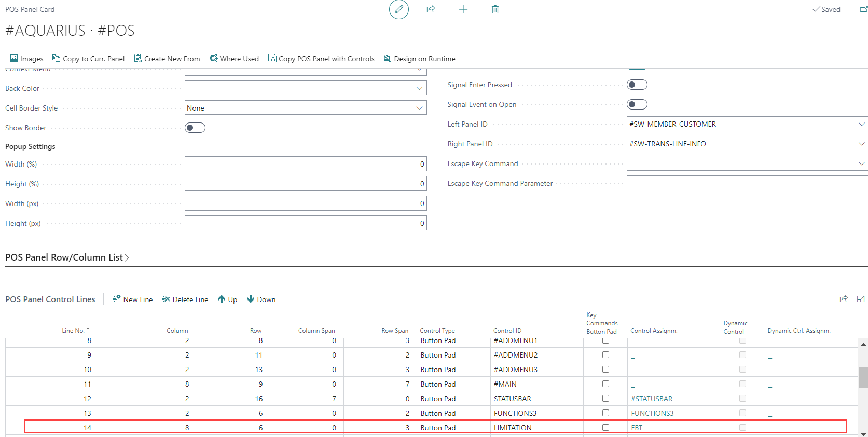
Task: Expand the POS Panel Row/Column List section
Action: 67,257
